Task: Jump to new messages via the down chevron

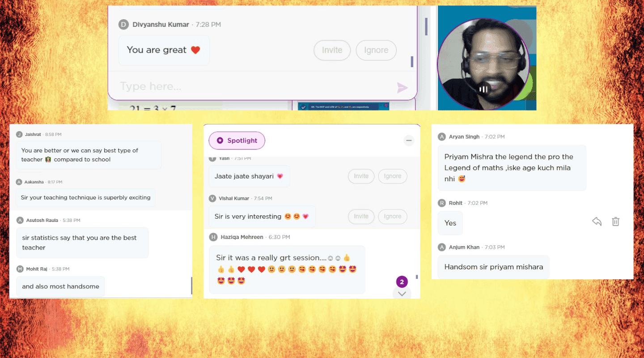Action: 402,294
